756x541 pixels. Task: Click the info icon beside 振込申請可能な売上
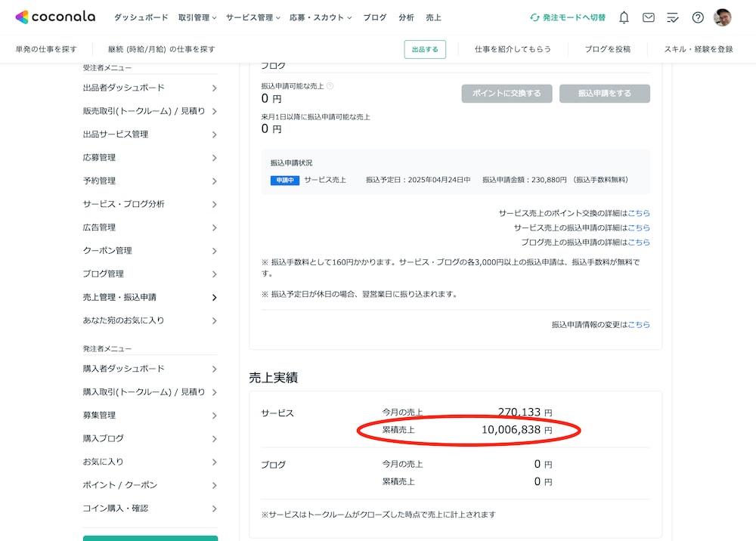click(330, 85)
